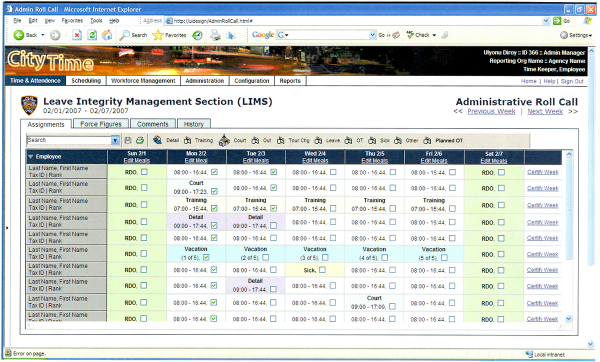The image size is (600, 362).
Task: Click the browser Forward arrow icon
Action: coord(55,35)
